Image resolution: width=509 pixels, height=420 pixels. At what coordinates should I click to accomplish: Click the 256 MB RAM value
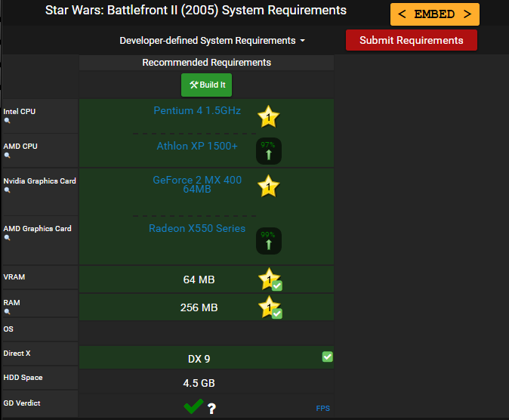(199, 307)
